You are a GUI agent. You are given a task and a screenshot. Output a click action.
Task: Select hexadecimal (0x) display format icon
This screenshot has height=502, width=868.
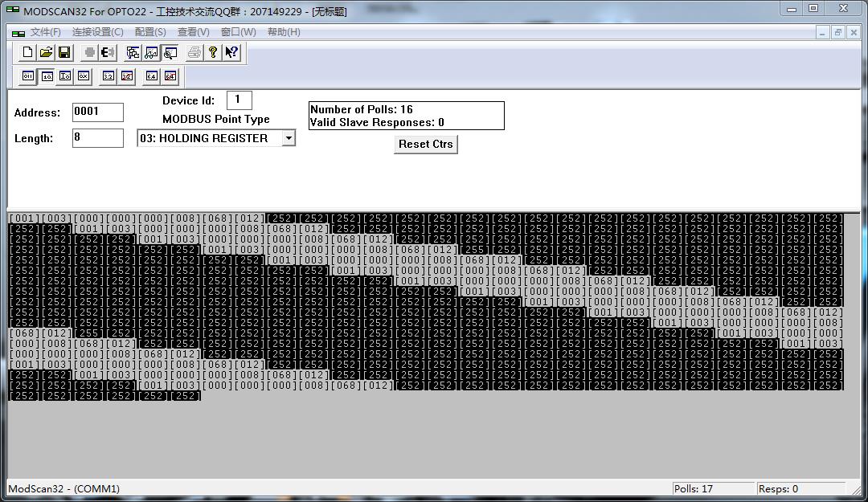coord(84,76)
